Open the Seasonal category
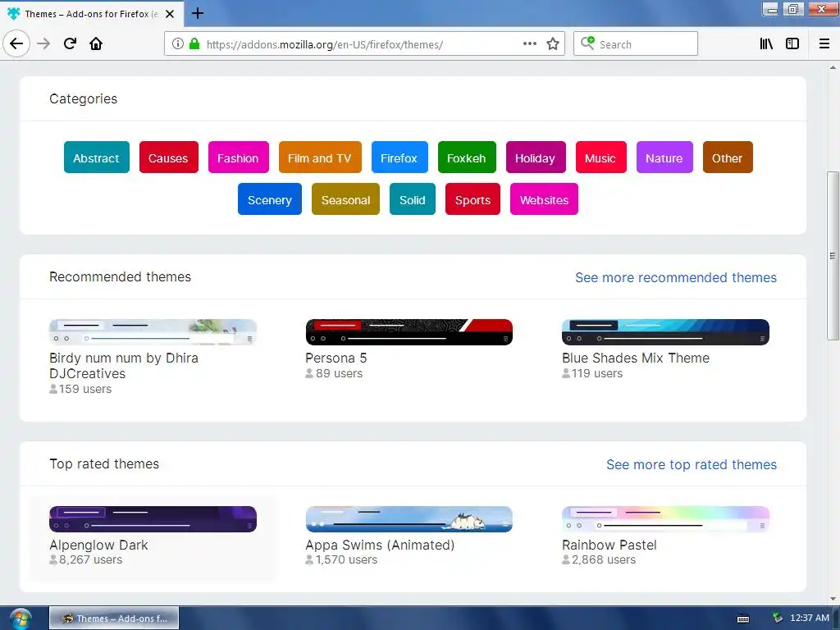840x630 pixels. coord(345,199)
